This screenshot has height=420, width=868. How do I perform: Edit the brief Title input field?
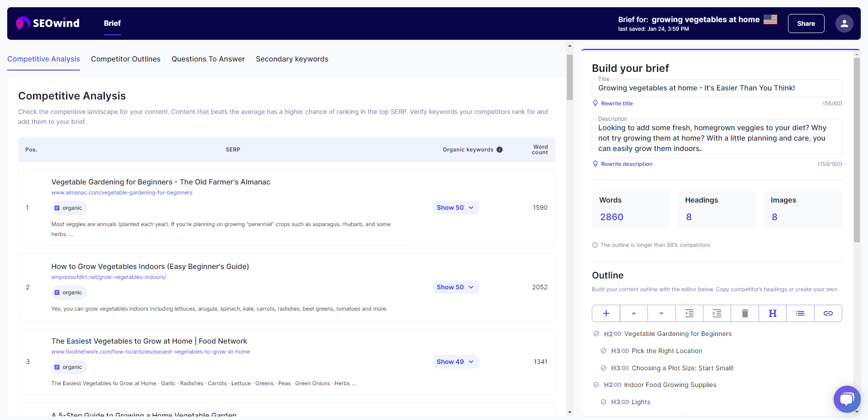click(x=717, y=88)
